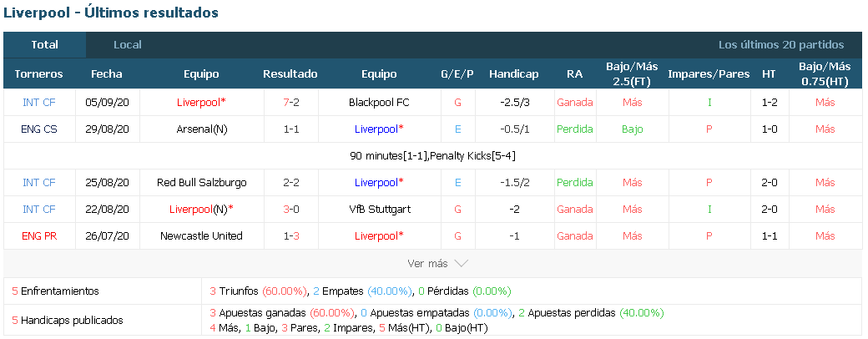
Task: Open the 1-3 Newcastle match result
Action: 290,236
